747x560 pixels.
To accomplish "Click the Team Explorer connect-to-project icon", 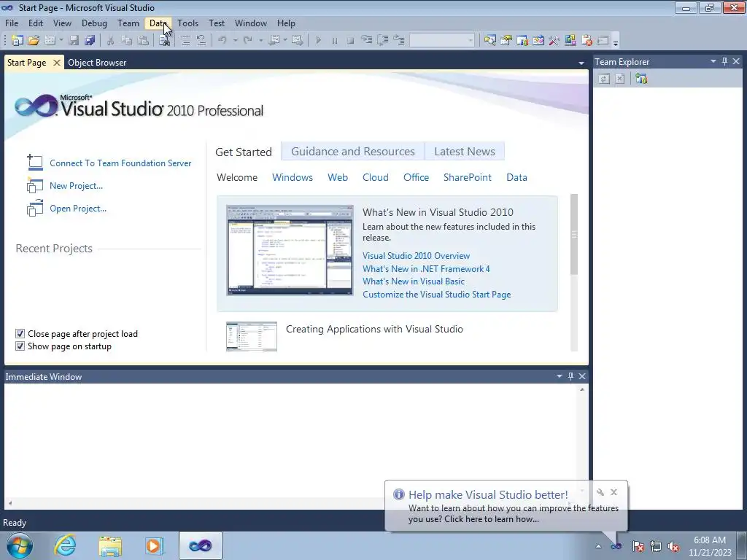I will tap(641, 79).
